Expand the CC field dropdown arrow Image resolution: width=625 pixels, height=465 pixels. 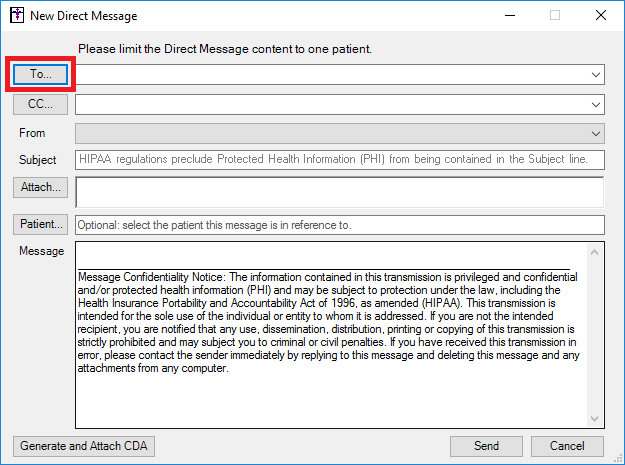[596, 105]
